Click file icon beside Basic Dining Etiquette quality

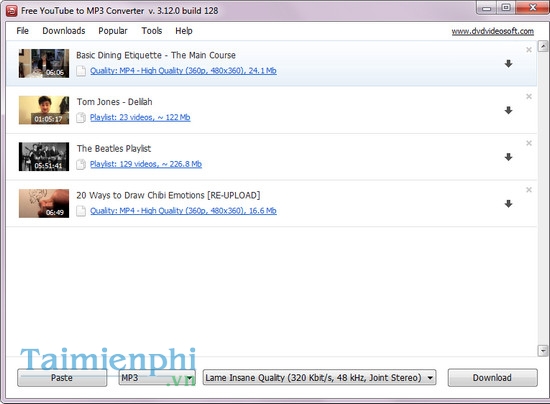click(x=81, y=71)
